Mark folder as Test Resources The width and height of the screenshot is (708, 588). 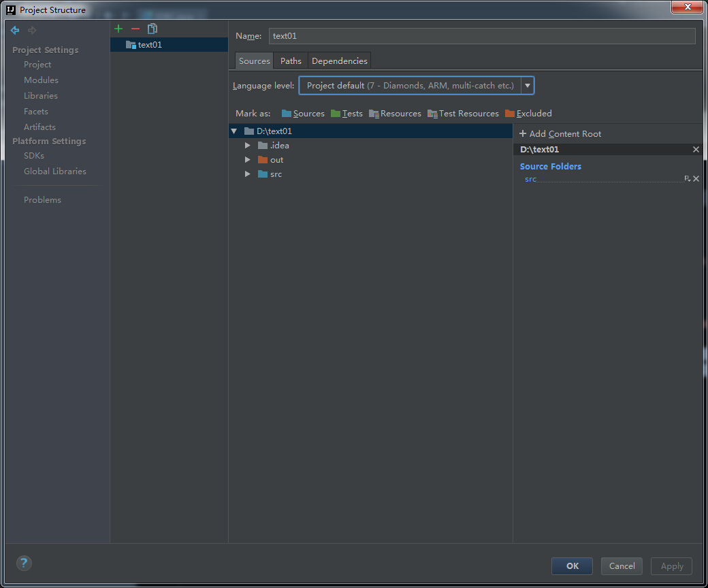(x=464, y=113)
